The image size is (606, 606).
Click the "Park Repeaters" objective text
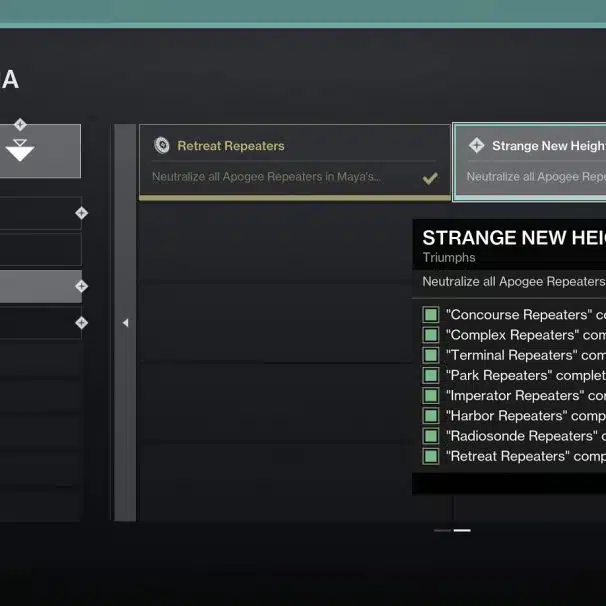526,375
